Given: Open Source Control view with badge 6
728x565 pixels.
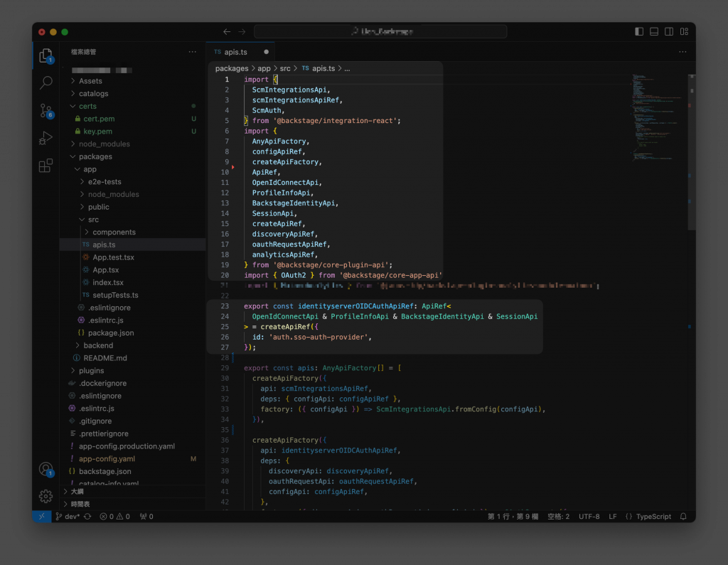Looking at the screenshot, I should pos(45,110).
